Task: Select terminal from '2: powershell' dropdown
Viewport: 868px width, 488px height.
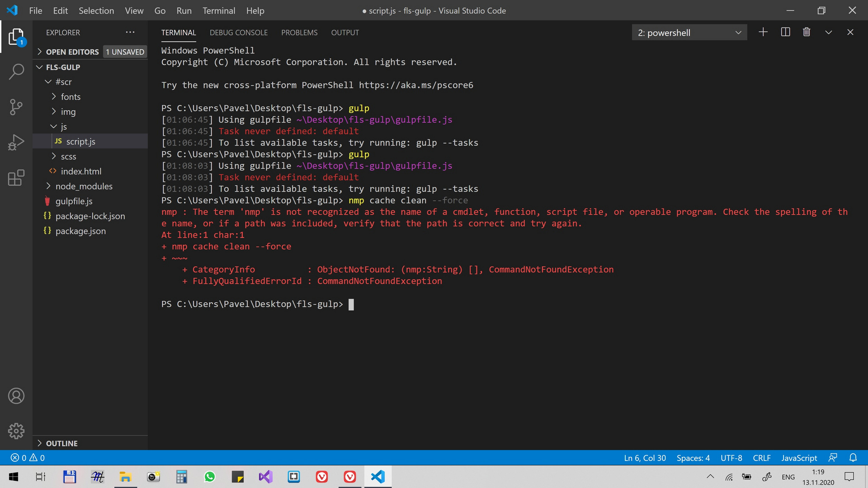Action: (689, 33)
